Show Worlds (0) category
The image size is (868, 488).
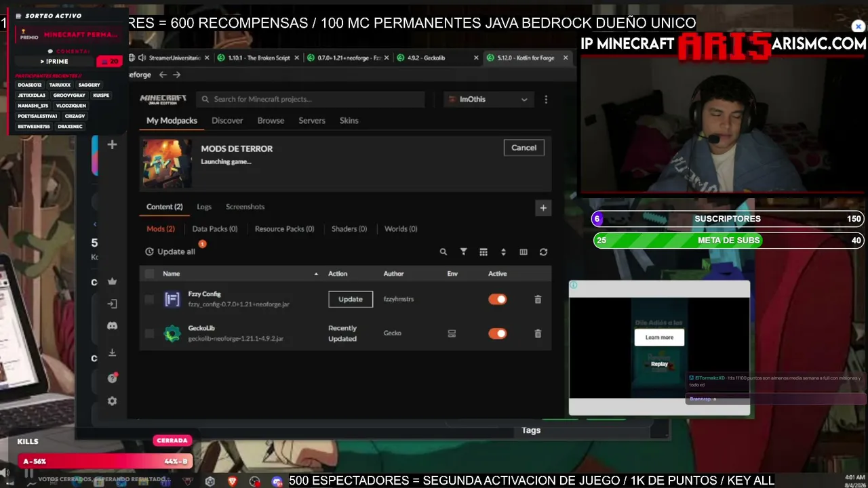click(x=401, y=229)
